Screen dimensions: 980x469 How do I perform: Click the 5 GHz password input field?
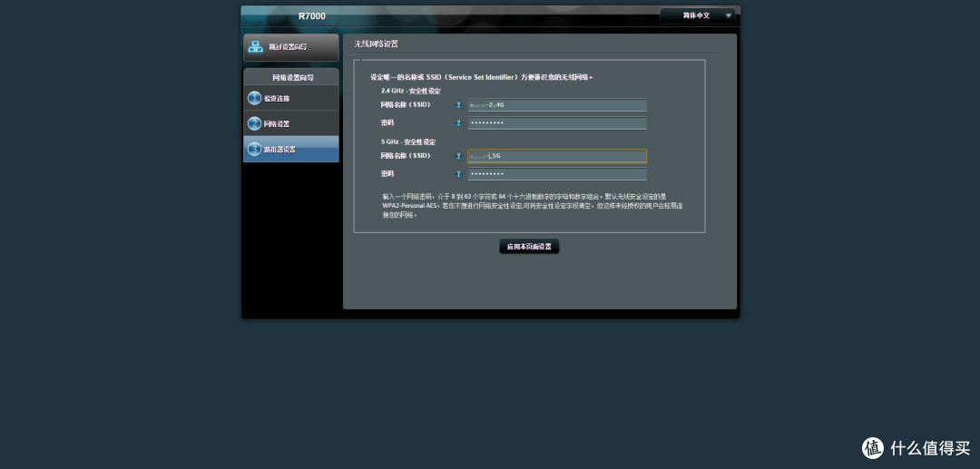pyautogui.click(x=557, y=174)
